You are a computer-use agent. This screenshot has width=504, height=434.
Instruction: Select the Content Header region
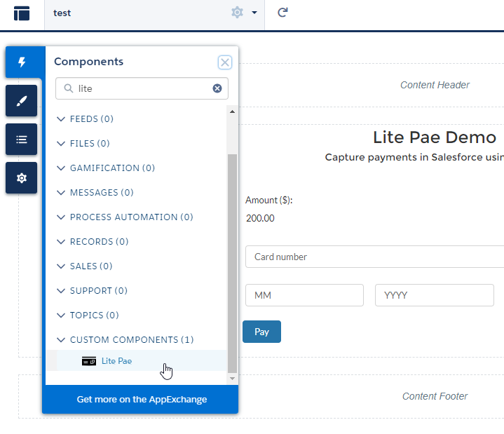tap(435, 85)
